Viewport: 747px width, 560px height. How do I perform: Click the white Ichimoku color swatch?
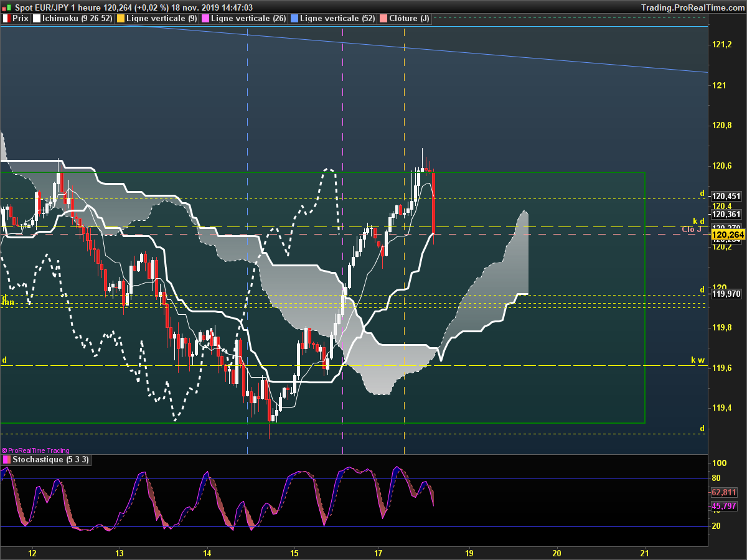[x=37, y=19]
